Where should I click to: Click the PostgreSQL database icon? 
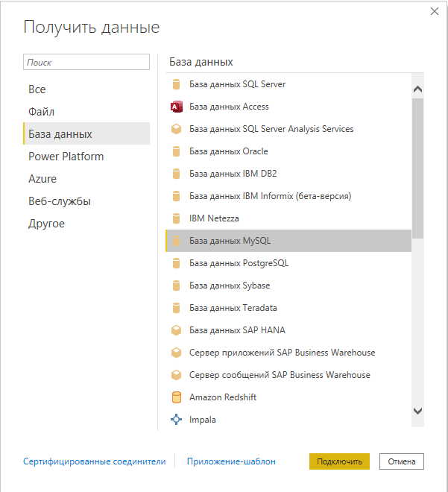click(x=177, y=263)
